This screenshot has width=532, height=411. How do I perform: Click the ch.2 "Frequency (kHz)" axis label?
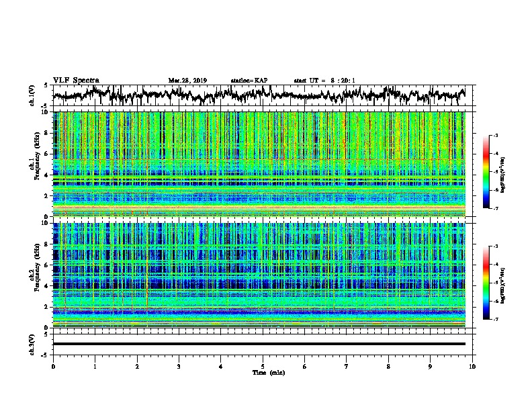37,267
